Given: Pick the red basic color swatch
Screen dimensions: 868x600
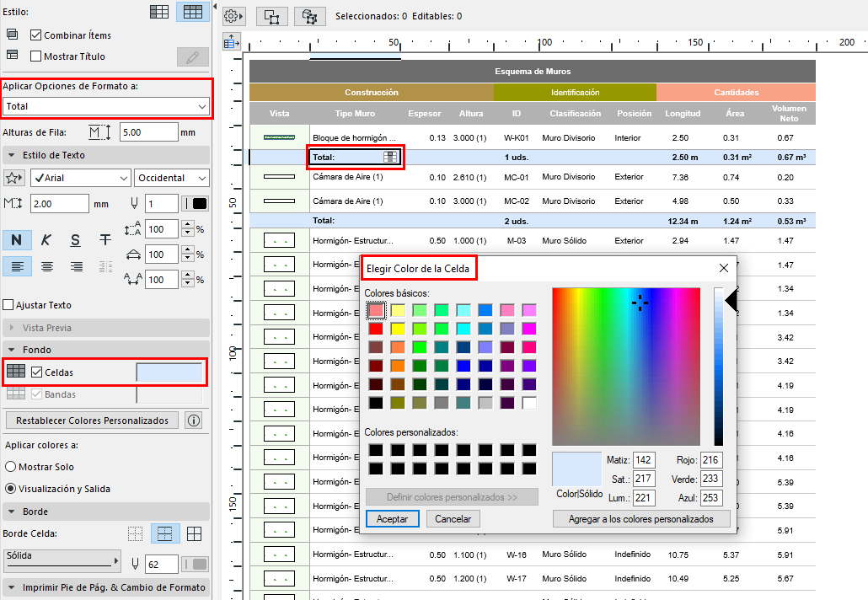Looking at the screenshot, I should click(x=376, y=328).
